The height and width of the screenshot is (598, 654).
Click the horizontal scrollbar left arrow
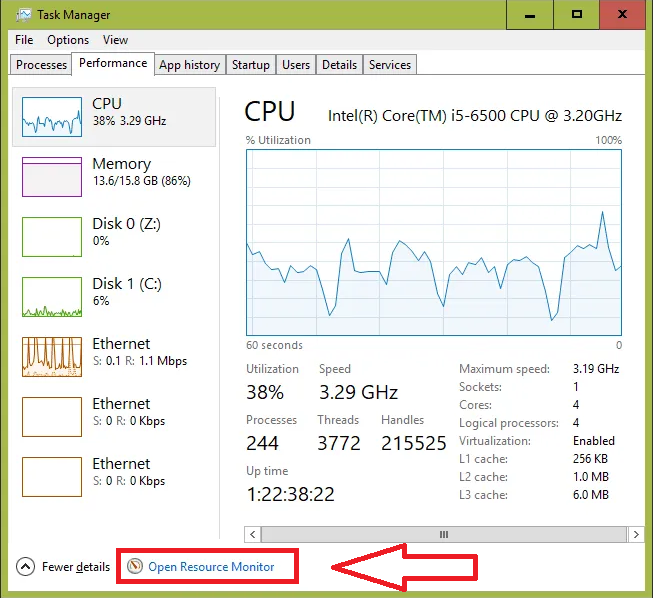253,535
